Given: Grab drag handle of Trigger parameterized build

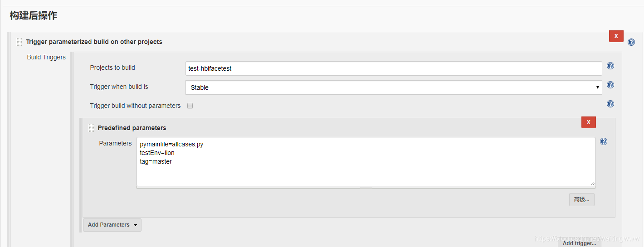Looking at the screenshot, I should [x=19, y=42].
